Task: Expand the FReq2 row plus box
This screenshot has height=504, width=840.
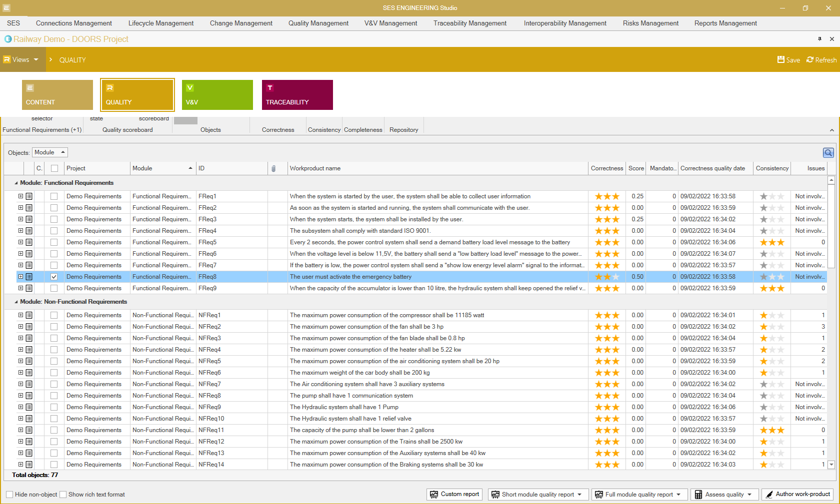Action: point(20,208)
